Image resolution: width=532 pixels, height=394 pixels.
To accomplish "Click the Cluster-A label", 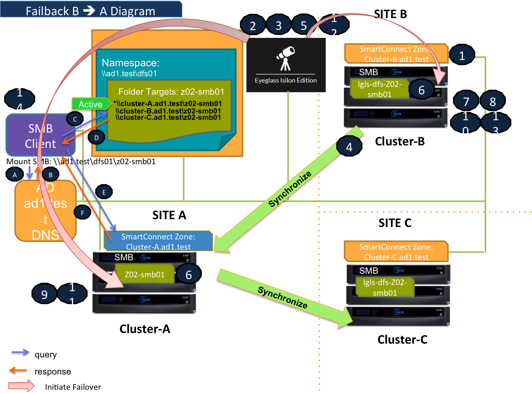I will coord(145,329).
